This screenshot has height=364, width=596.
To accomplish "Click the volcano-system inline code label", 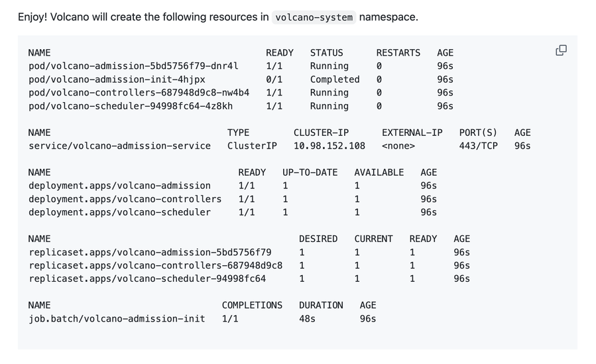I will click(314, 17).
